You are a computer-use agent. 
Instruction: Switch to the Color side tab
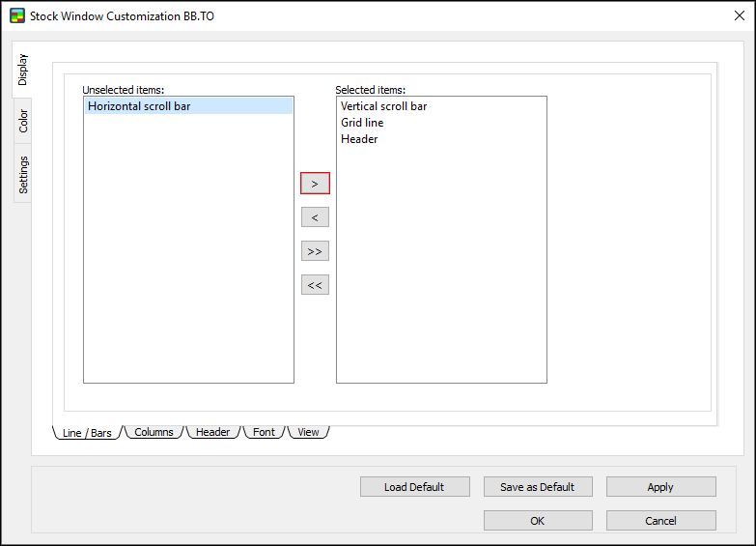tap(23, 121)
